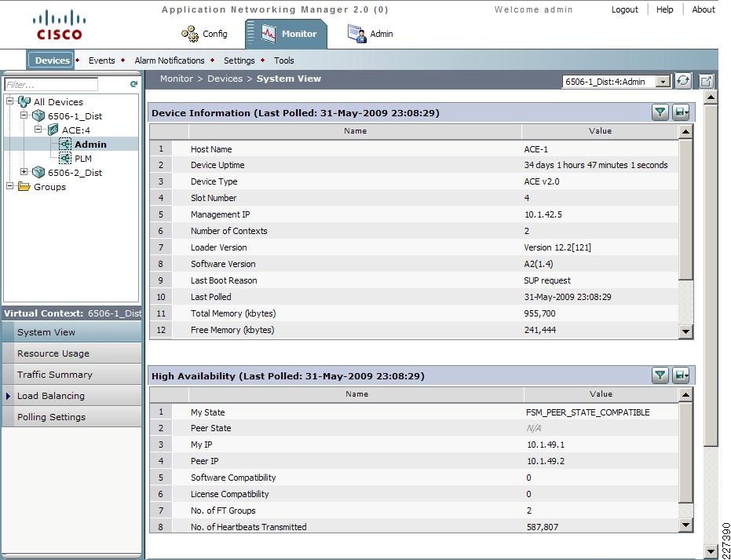
Task: Refresh the device tree with green icon
Action: [x=133, y=84]
